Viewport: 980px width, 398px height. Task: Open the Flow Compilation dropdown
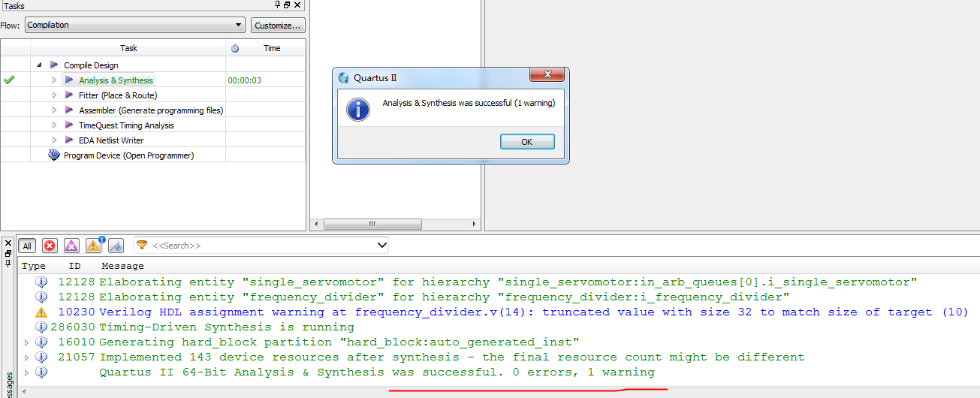(135, 25)
